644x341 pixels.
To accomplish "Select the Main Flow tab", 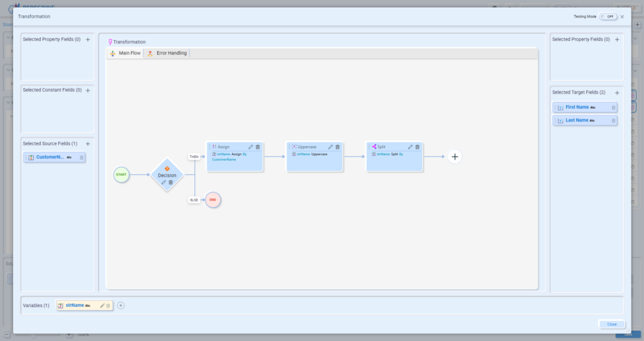I will pos(125,53).
